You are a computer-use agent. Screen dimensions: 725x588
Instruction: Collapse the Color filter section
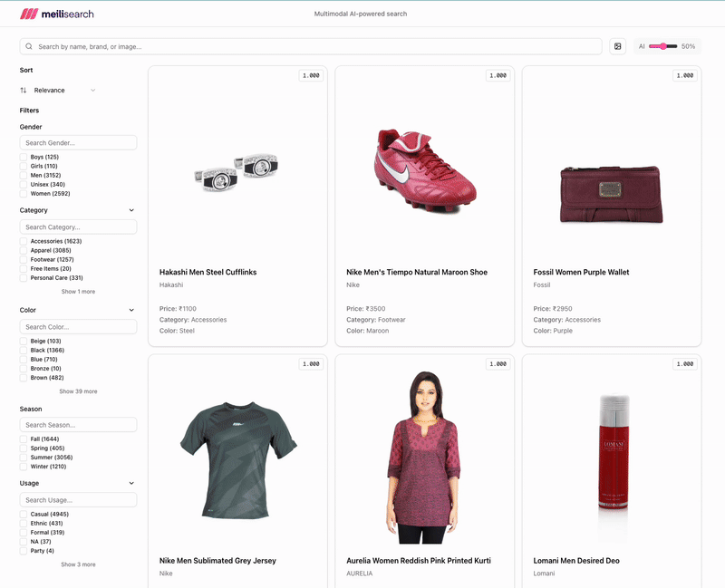(131, 310)
